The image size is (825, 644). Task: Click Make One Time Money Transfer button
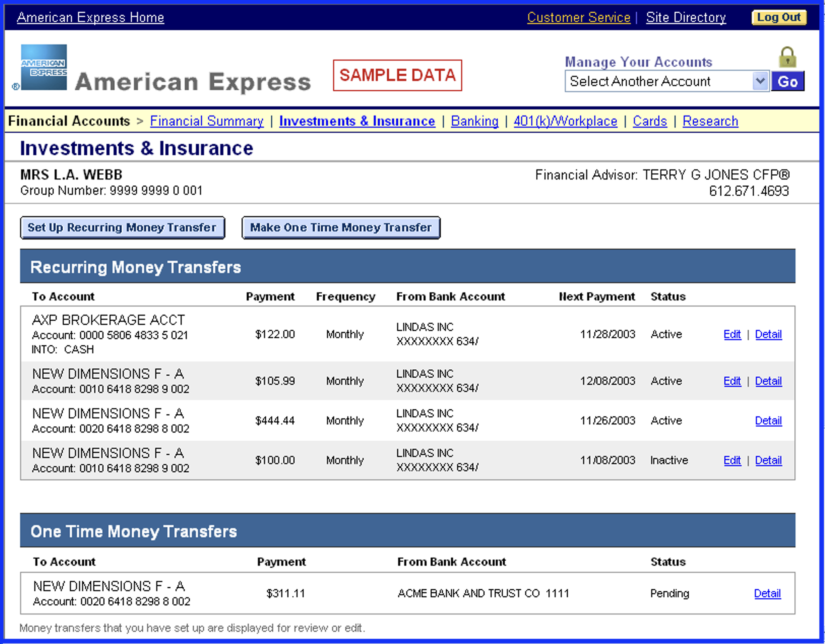[341, 228]
